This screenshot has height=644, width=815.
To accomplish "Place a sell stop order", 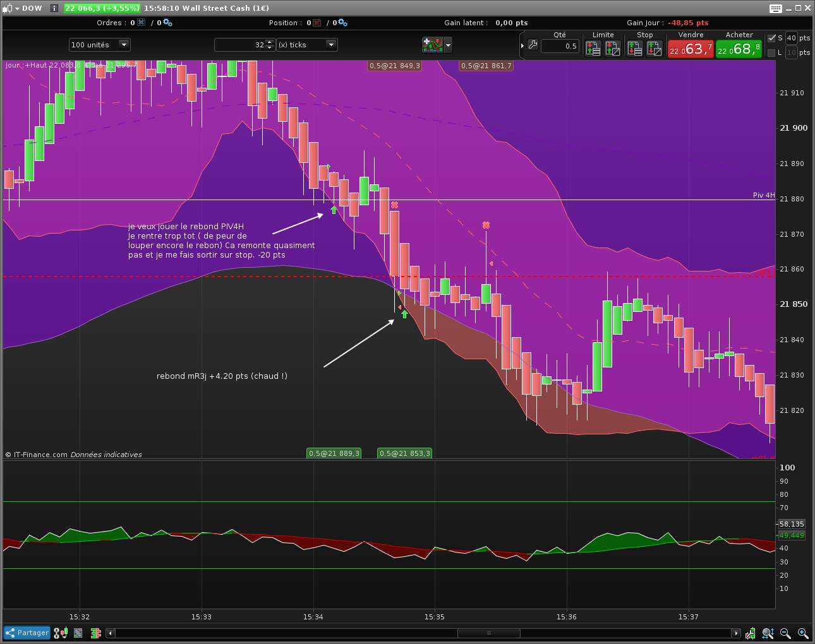I will coord(655,48).
